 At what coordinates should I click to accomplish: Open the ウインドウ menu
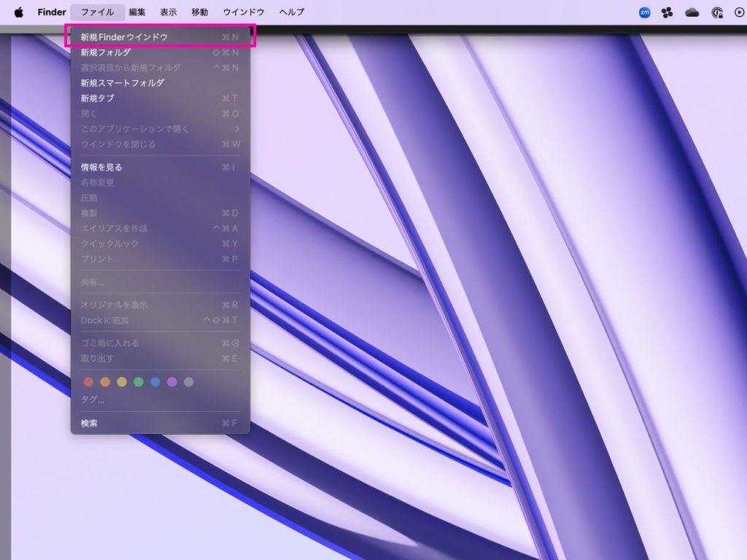coord(244,12)
